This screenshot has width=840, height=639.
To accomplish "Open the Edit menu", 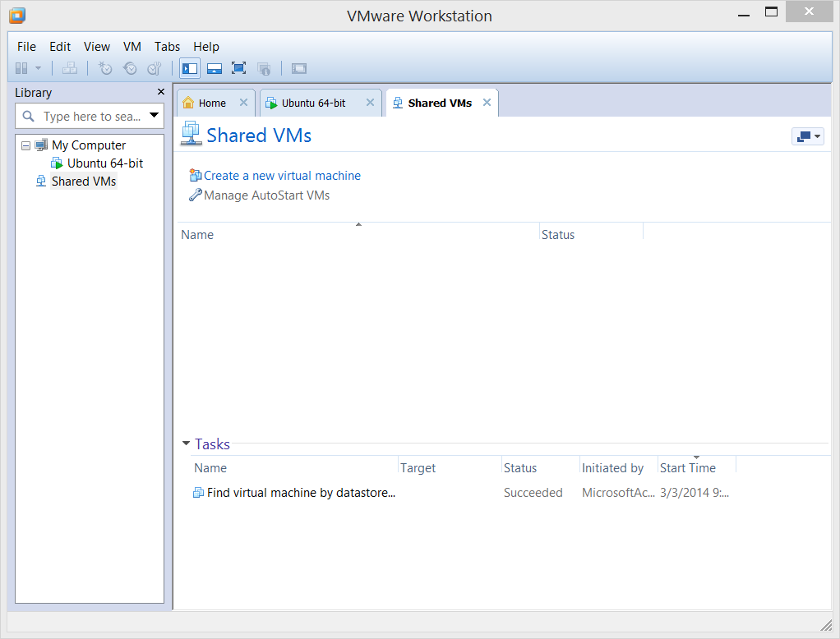I will click(x=60, y=47).
